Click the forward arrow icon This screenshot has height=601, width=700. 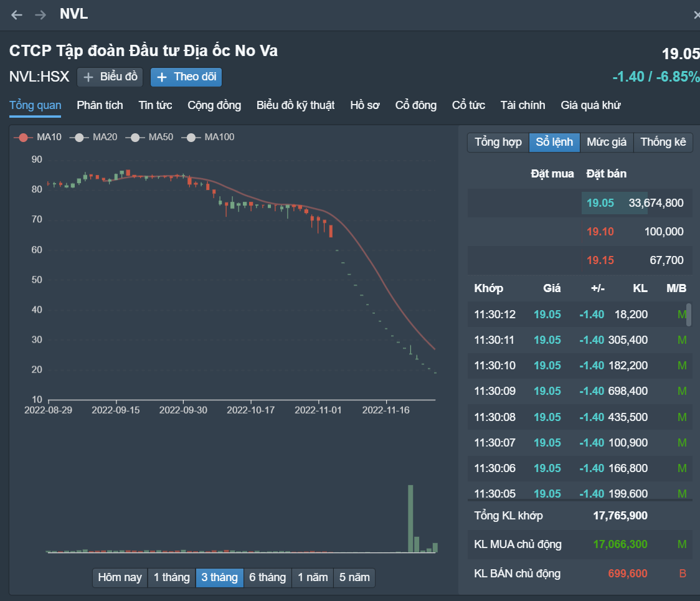pyautogui.click(x=40, y=15)
